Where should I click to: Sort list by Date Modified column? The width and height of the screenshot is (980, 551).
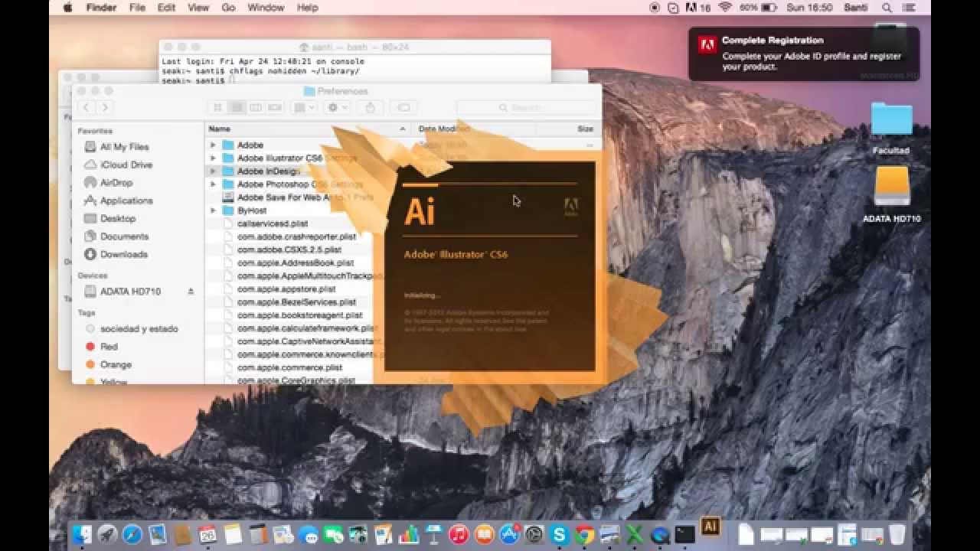[474, 129]
